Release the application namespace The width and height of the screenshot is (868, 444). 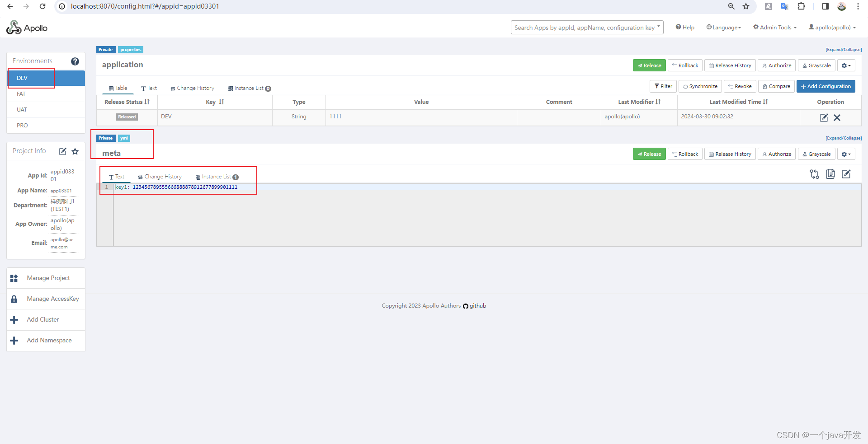click(649, 65)
